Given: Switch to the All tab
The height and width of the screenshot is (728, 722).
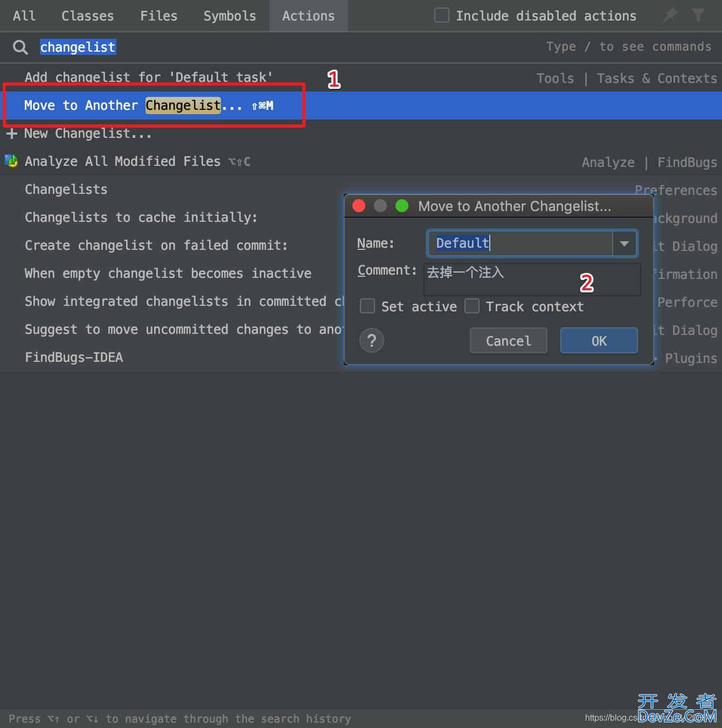Looking at the screenshot, I should click(x=24, y=16).
